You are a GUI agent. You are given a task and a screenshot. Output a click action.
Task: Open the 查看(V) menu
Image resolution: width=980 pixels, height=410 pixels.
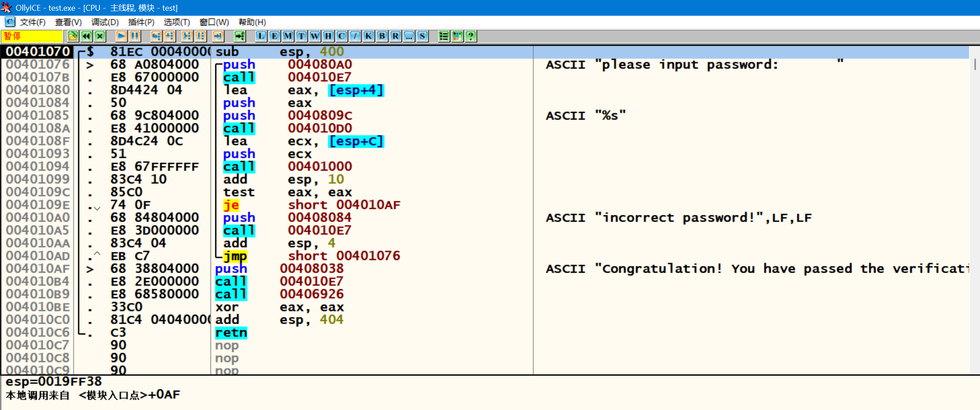point(68,22)
